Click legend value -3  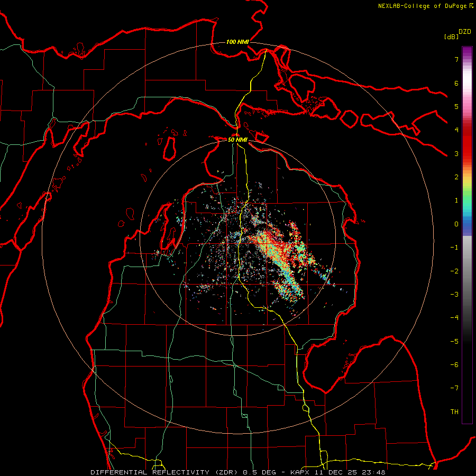coord(454,295)
